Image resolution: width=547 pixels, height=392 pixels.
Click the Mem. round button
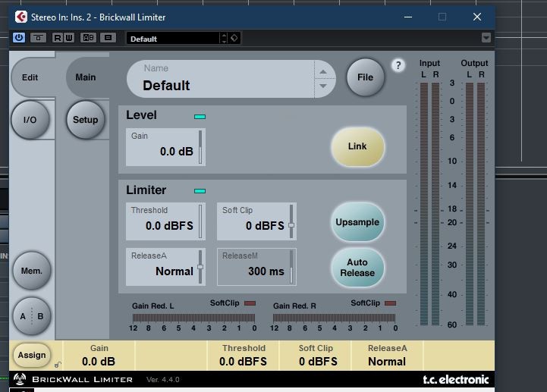(31, 270)
